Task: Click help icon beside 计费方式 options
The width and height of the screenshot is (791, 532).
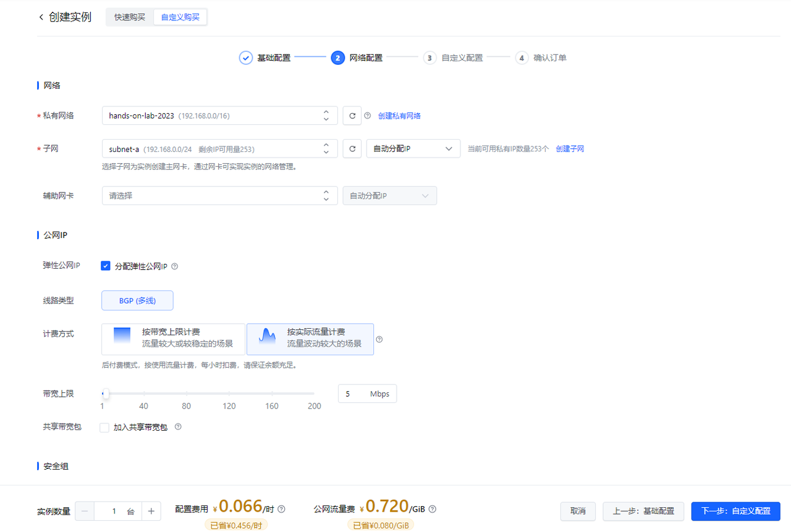Action: pos(379,339)
